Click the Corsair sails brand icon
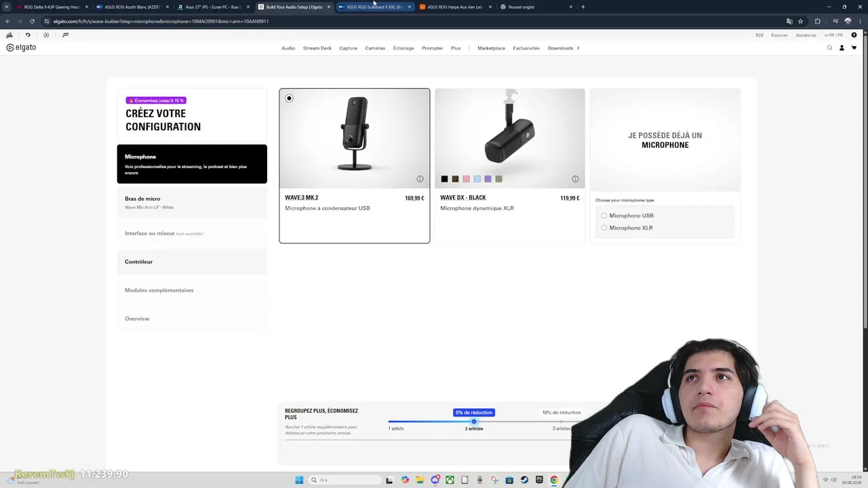The width and height of the screenshot is (868, 488). tap(9, 35)
